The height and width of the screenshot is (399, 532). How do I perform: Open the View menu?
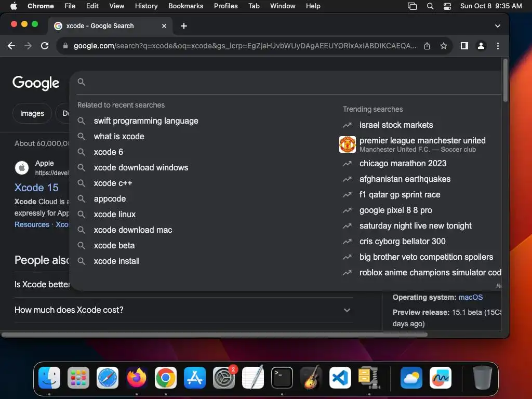[x=117, y=6]
